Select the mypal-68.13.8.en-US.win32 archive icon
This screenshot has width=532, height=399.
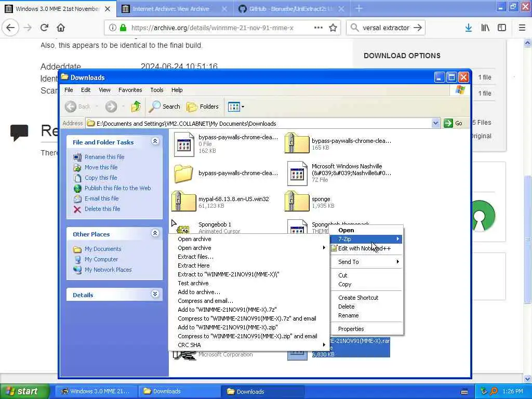pos(183,201)
